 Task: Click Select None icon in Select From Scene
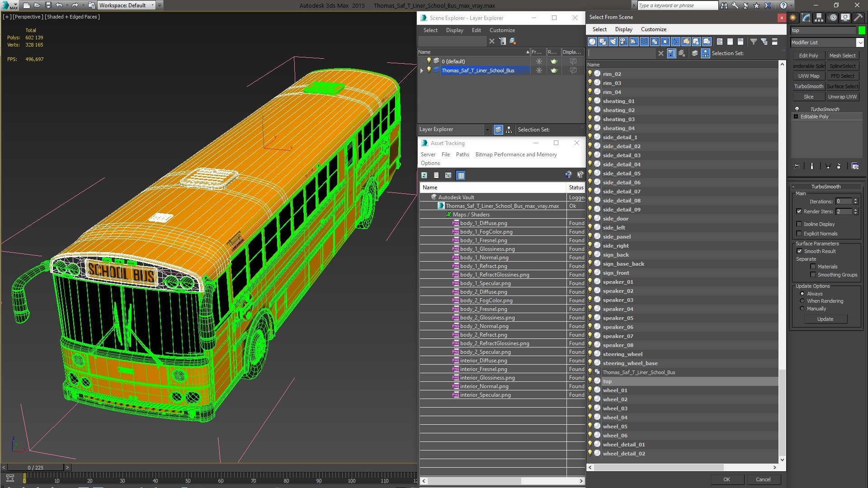[x=730, y=42]
